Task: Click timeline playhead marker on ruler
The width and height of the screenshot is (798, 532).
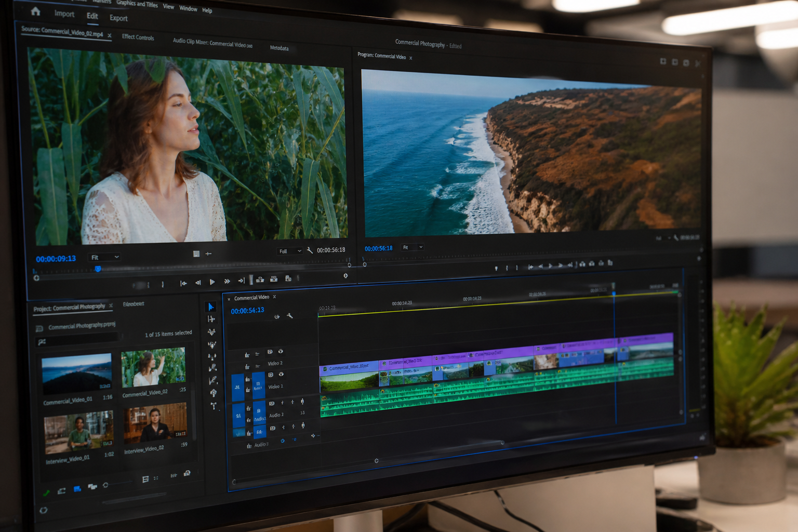Action: pos(614,294)
